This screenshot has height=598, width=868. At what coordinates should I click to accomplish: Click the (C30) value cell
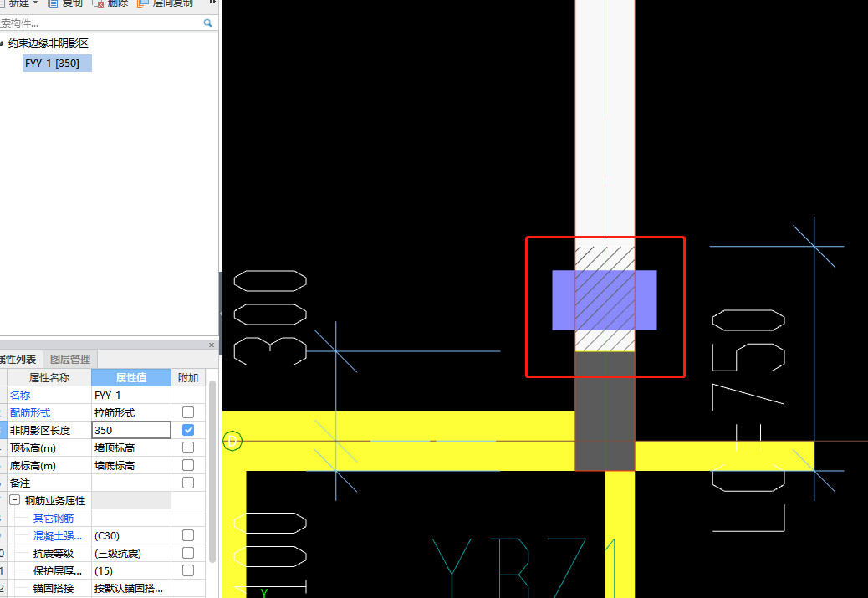point(131,535)
